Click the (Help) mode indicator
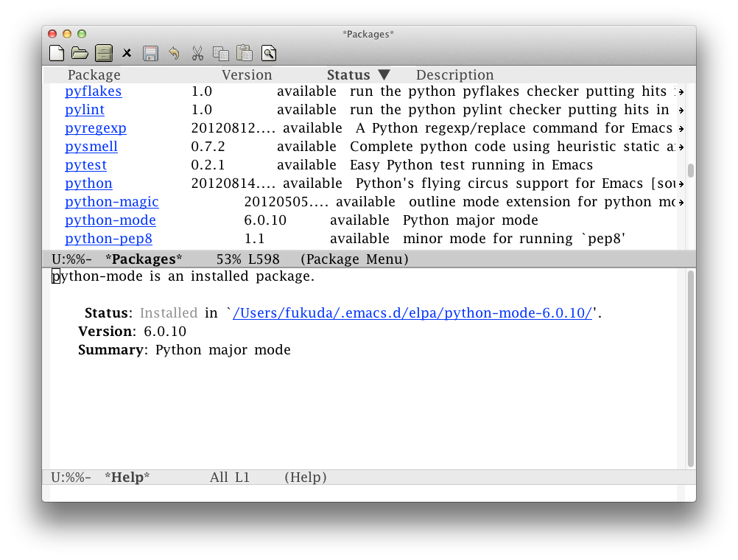The image size is (738, 560). click(x=306, y=477)
